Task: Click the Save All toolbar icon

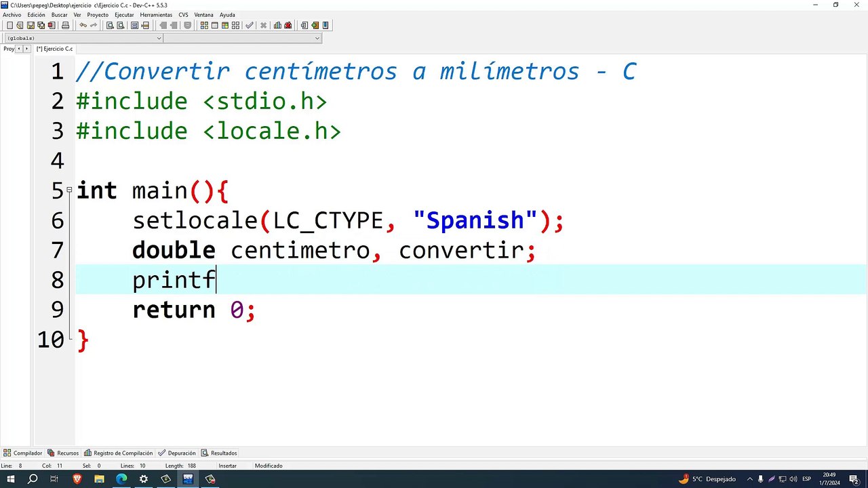Action: point(41,26)
